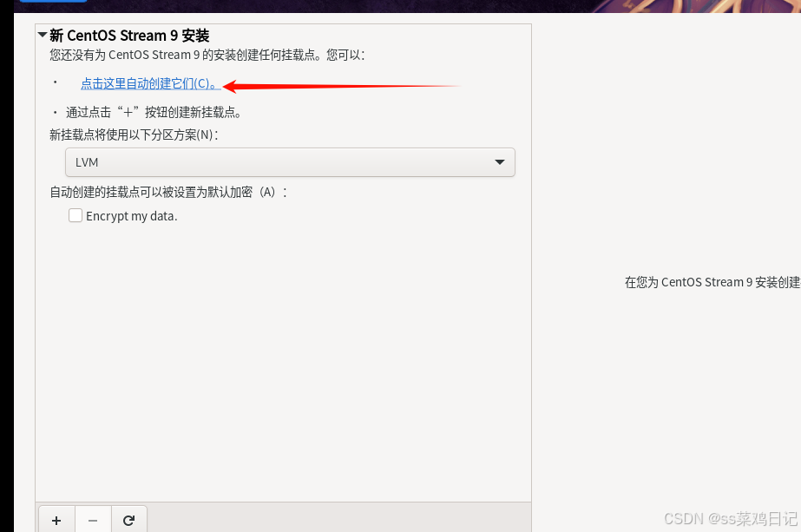Click the minus icon to remove mount point
This screenshot has width=801, height=532.
[93, 520]
